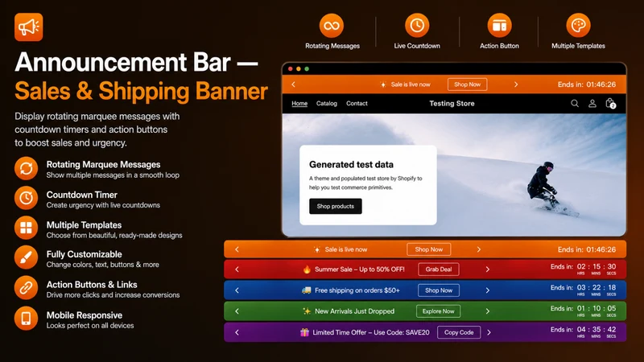Click left chevron on standalone orange Sale bar

point(237,249)
